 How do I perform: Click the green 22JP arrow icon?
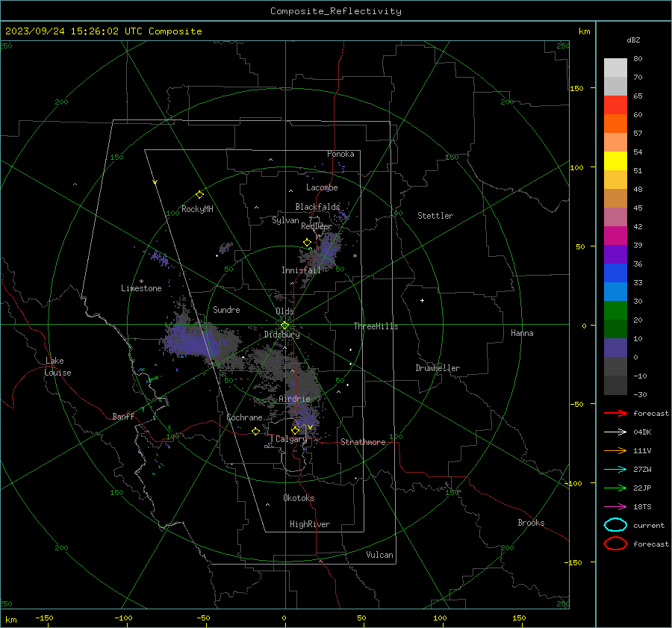pyautogui.click(x=615, y=488)
